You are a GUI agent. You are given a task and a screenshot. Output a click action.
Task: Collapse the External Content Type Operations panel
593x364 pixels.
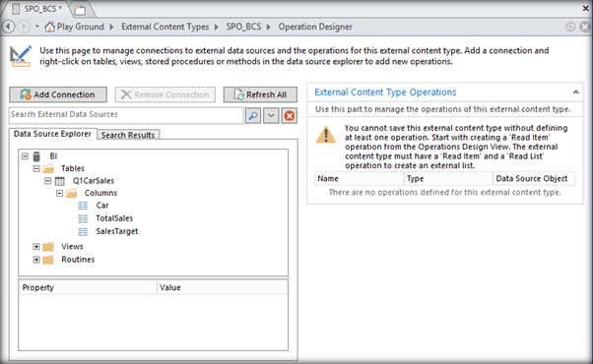pyautogui.click(x=575, y=92)
